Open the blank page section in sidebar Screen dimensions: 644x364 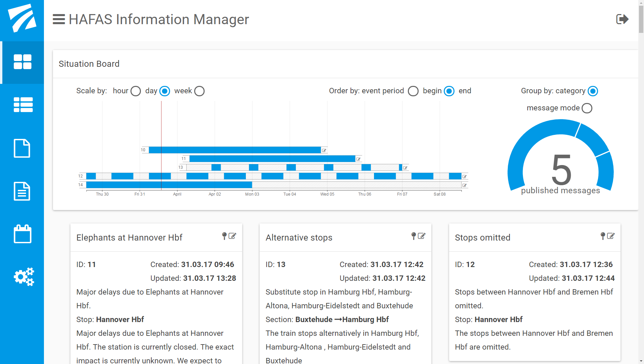(22, 148)
